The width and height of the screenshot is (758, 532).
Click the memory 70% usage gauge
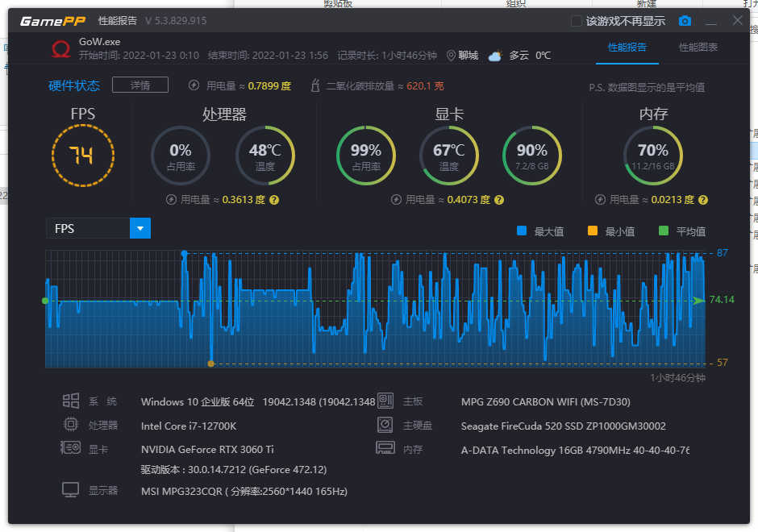click(653, 156)
